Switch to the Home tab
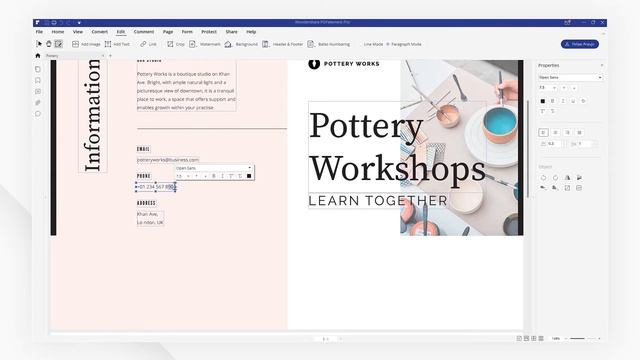Image resolution: width=640 pixels, height=360 pixels. click(x=58, y=32)
